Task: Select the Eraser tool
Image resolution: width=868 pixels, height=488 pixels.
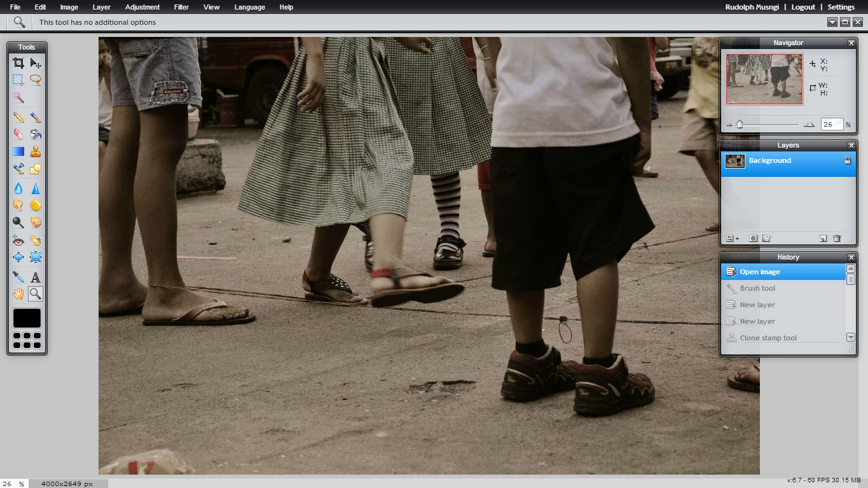Action: [18, 134]
